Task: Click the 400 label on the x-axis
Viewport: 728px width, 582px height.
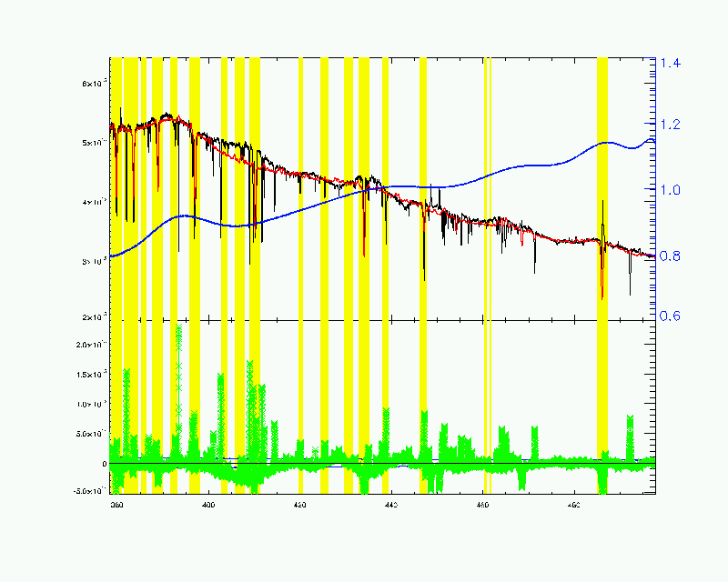Action: pos(208,505)
